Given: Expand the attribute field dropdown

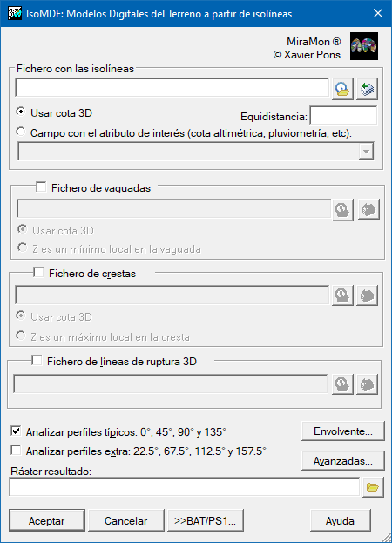Looking at the screenshot, I should click(x=367, y=152).
